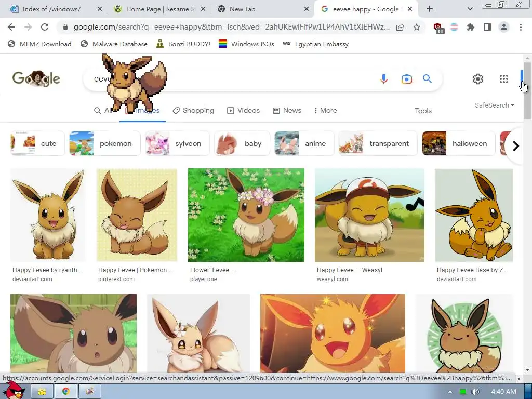
Task: Filter results by the cute chip
Action: [37, 143]
